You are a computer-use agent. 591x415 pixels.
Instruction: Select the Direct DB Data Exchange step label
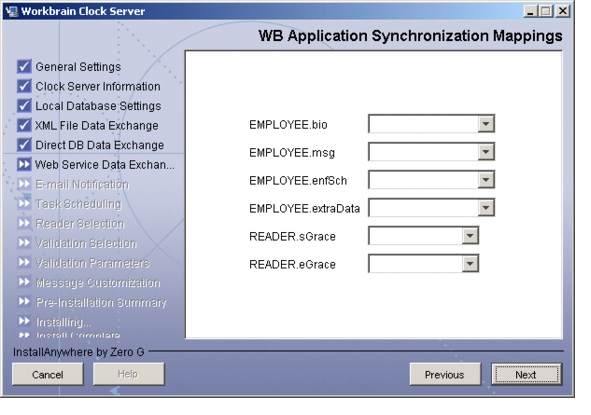coord(100,145)
